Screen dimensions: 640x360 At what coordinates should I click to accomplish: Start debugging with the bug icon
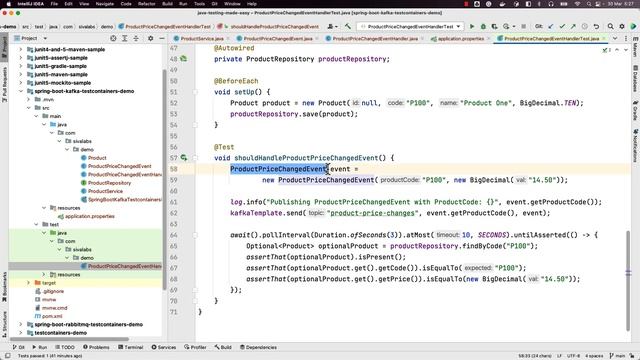483,27
